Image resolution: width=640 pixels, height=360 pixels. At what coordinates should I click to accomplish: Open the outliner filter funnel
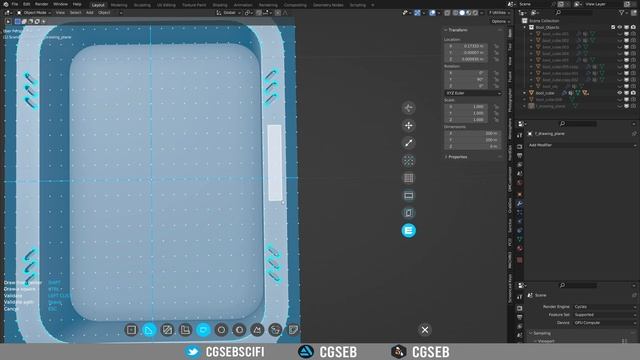tap(623, 13)
